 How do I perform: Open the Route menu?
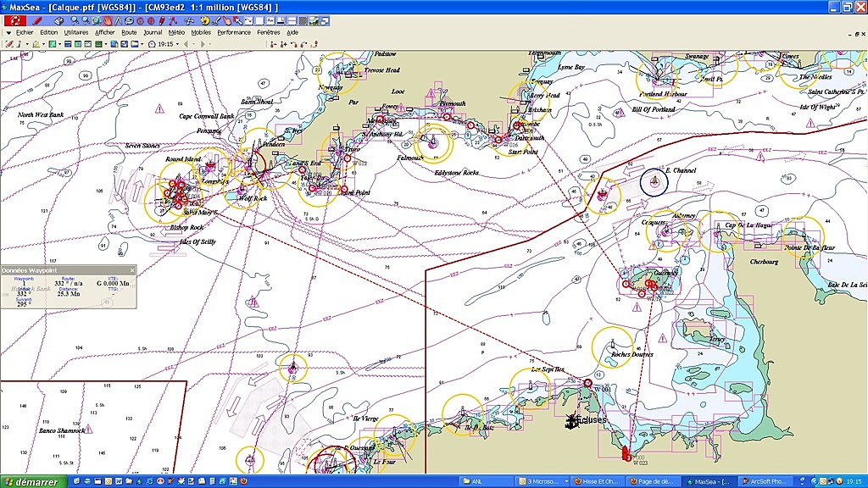(x=129, y=33)
